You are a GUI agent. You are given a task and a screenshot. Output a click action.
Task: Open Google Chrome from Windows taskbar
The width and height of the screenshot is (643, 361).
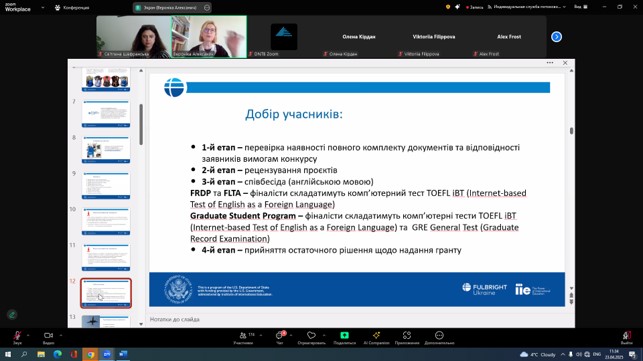[90, 354]
